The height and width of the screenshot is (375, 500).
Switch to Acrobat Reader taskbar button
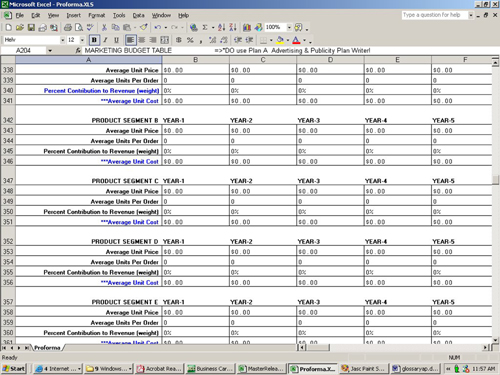tap(160, 369)
